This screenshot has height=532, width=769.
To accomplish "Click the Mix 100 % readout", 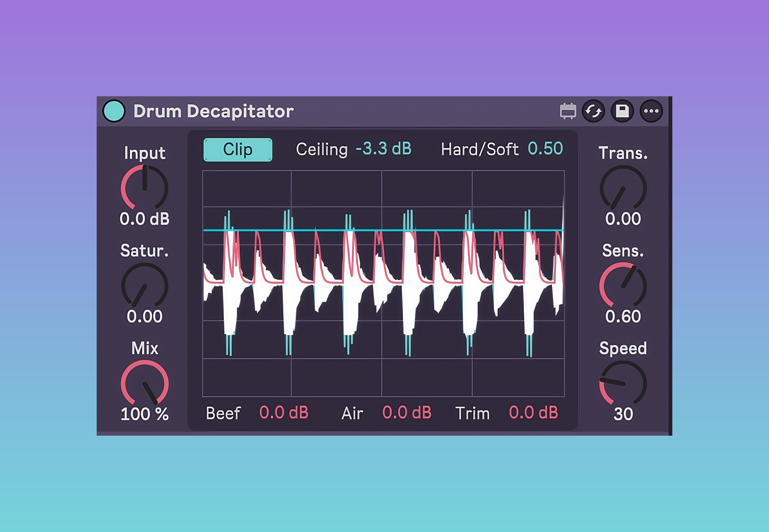I will [144, 414].
